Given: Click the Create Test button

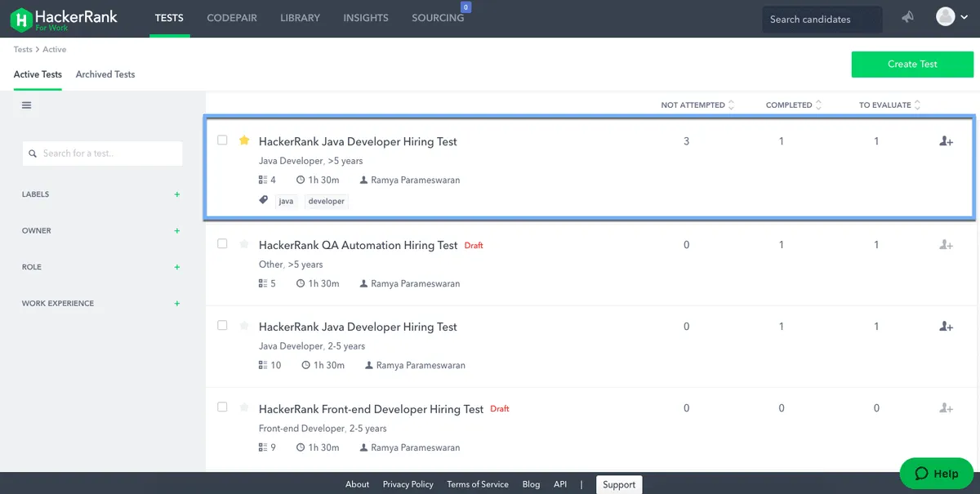Looking at the screenshot, I should (912, 64).
